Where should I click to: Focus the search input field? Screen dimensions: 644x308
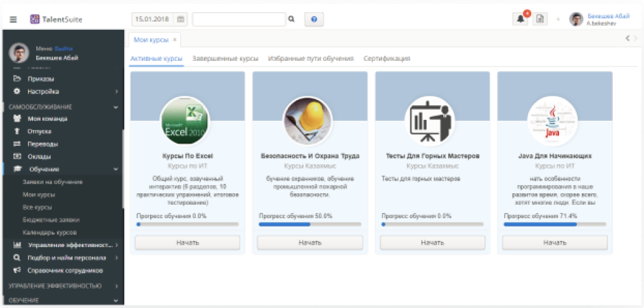click(238, 19)
